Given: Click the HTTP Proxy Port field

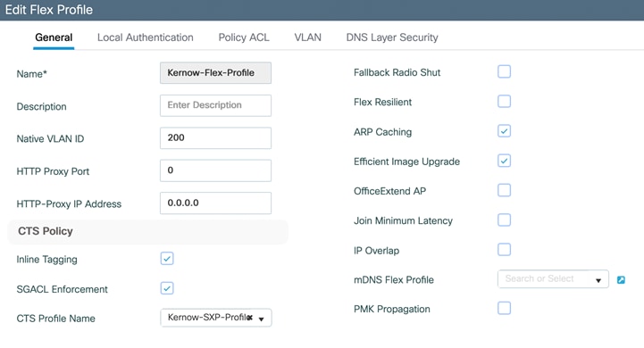Looking at the screenshot, I should pos(215,170).
